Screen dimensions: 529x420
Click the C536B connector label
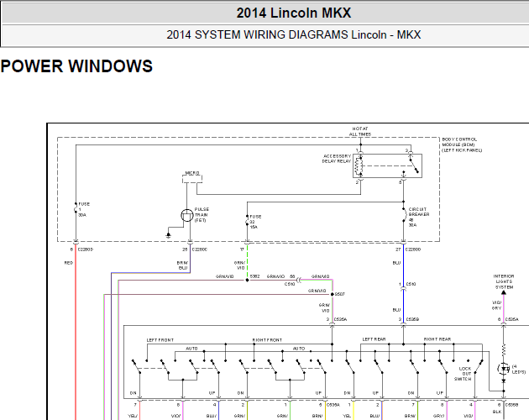512,405
